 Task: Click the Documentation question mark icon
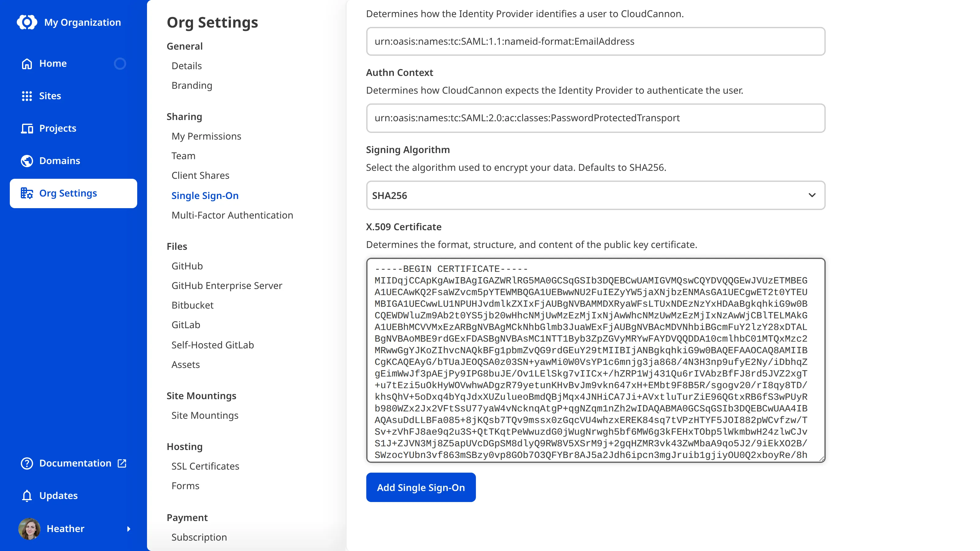click(x=27, y=463)
